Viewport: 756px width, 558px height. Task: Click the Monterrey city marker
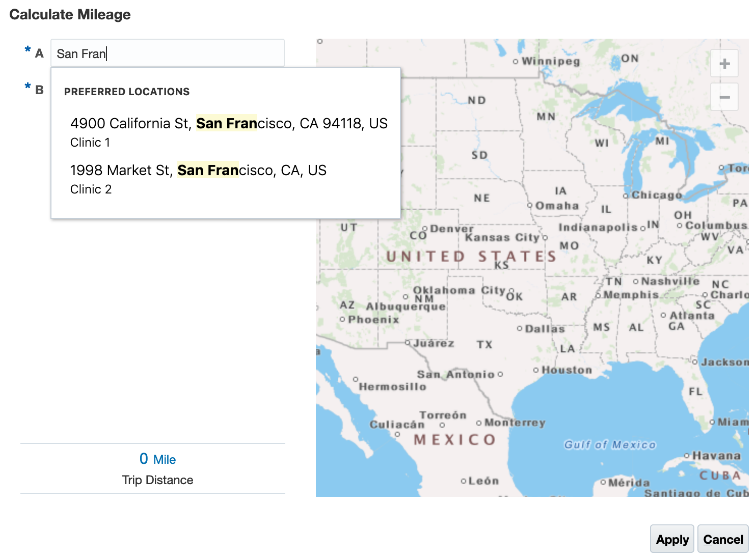[479, 423]
